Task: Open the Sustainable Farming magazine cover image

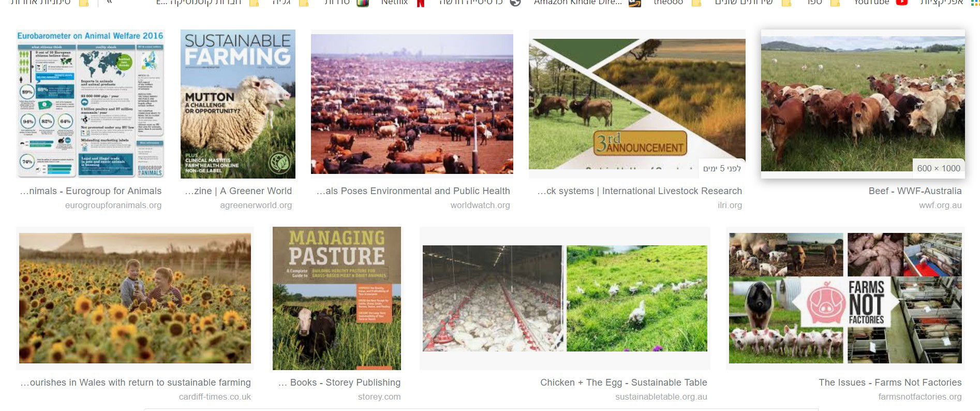Action: (238, 104)
